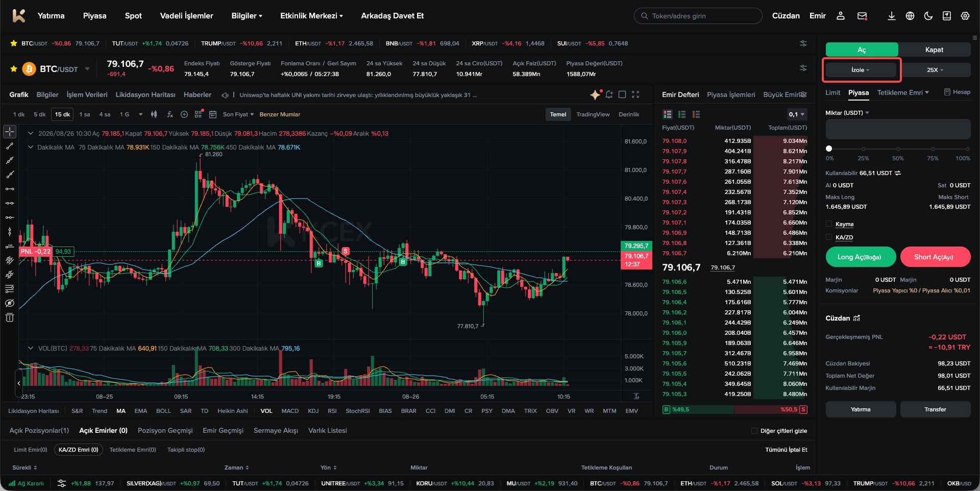Check Diğer çiftleri gizle option
Viewport: 980px width, 491px height.
[754, 431]
